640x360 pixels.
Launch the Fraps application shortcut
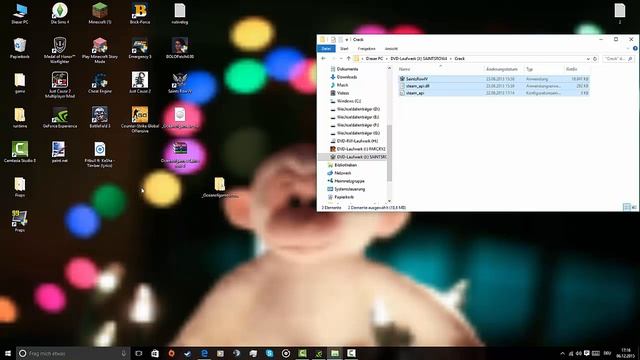tap(20, 221)
